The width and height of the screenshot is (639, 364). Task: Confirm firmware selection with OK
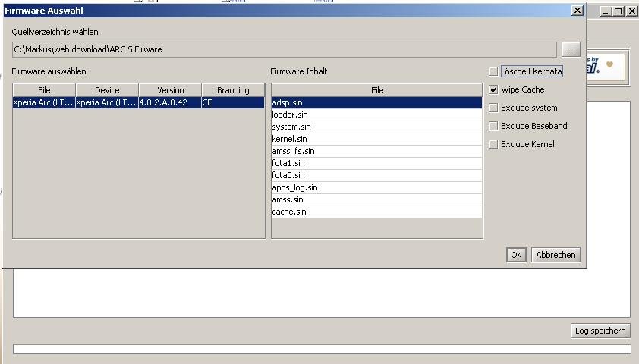[x=516, y=255]
